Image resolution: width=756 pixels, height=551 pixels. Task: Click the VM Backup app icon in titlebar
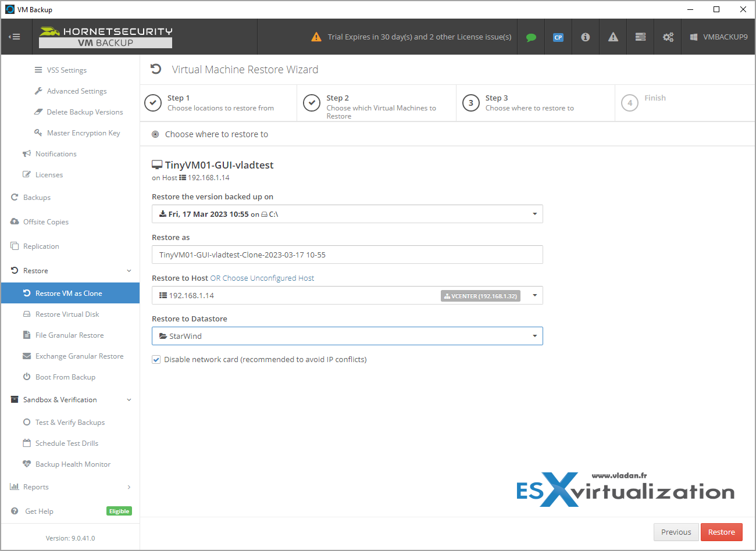pyautogui.click(x=10, y=9)
